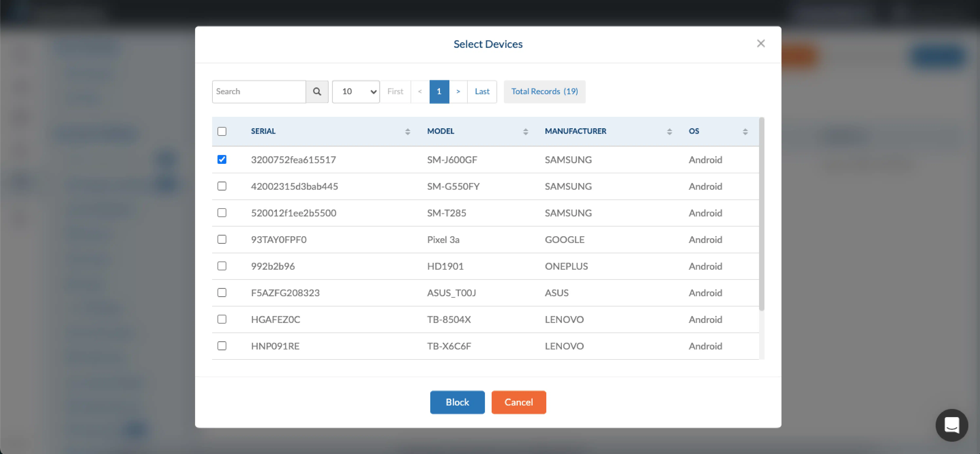Select serial HGAFEZ0C text
Viewport: 980px width, 454px height.
click(x=275, y=319)
